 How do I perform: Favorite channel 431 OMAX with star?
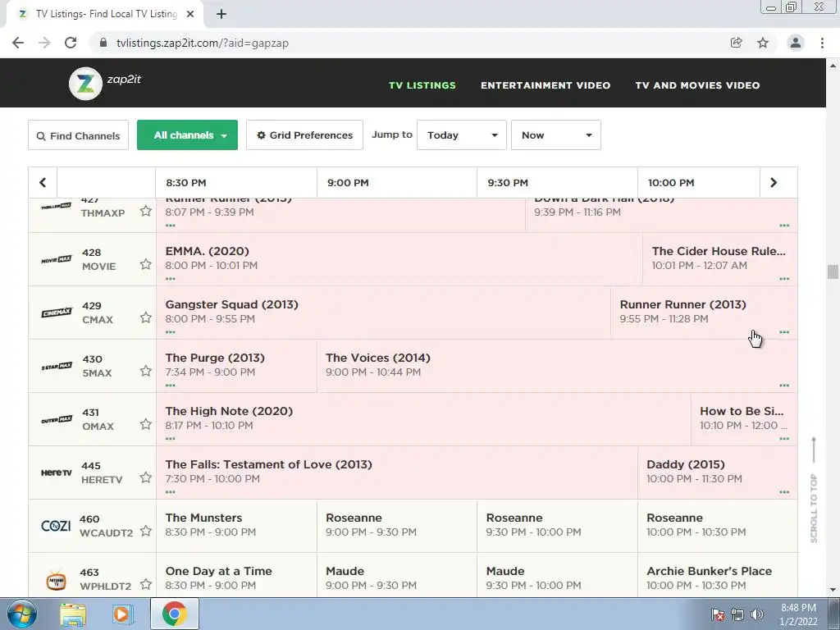pos(146,424)
